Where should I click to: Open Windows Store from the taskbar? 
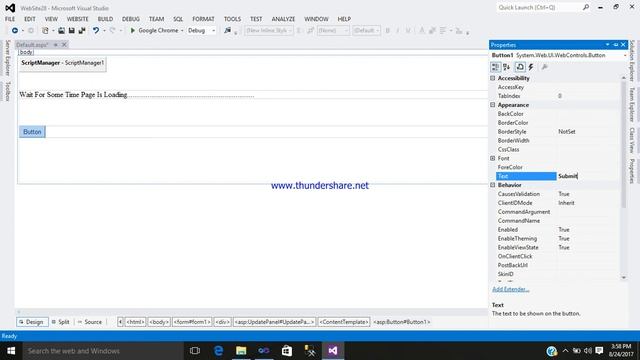point(287,351)
